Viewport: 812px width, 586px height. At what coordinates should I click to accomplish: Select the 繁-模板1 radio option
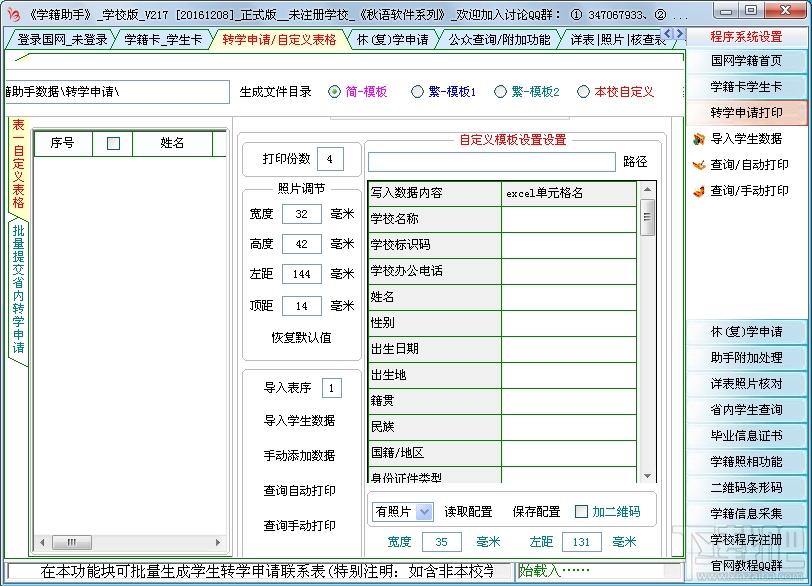pyautogui.click(x=417, y=92)
